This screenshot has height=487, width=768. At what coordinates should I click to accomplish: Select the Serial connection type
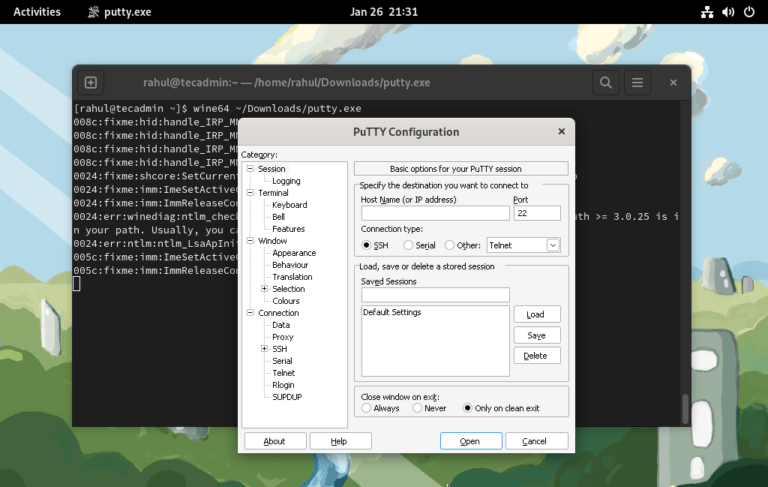coord(408,245)
